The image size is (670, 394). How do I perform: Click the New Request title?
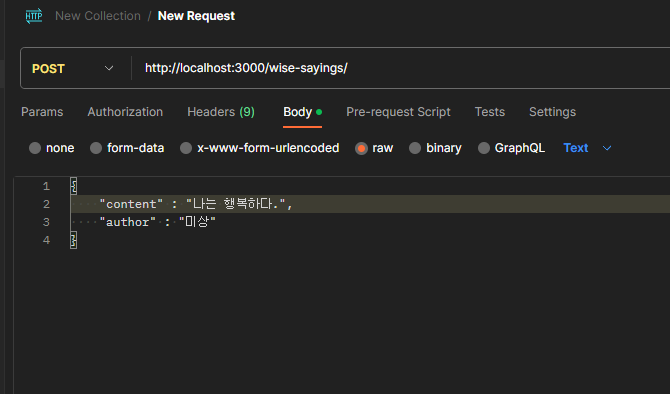pos(196,16)
